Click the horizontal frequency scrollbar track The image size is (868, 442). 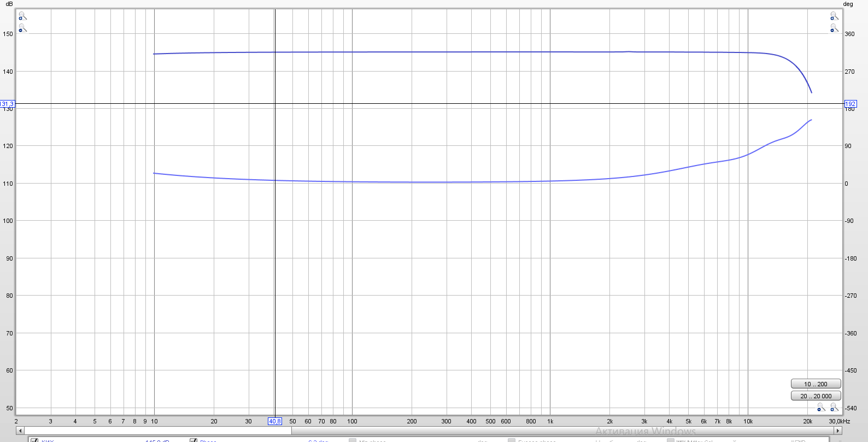(547, 431)
